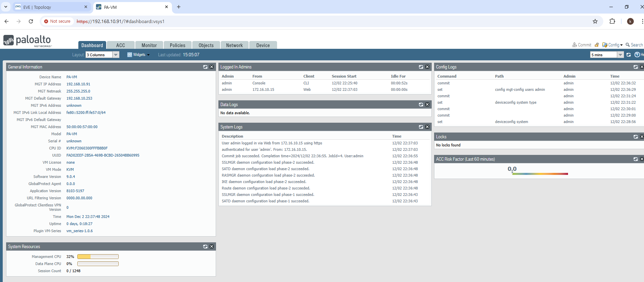Refresh the Locks widget
644x282 pixels.
[x=636, y=137]
